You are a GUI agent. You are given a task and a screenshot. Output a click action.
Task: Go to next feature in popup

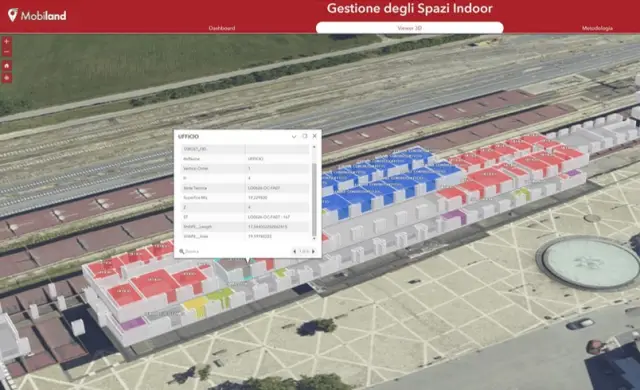313,251
